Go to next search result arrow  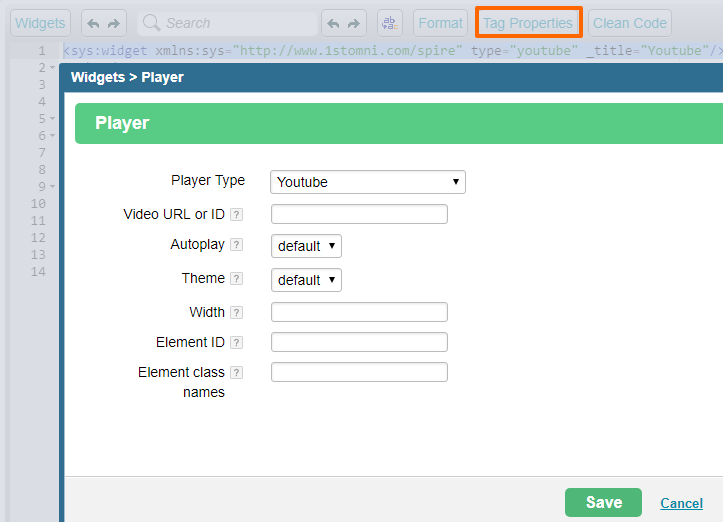tap(354, 24)
